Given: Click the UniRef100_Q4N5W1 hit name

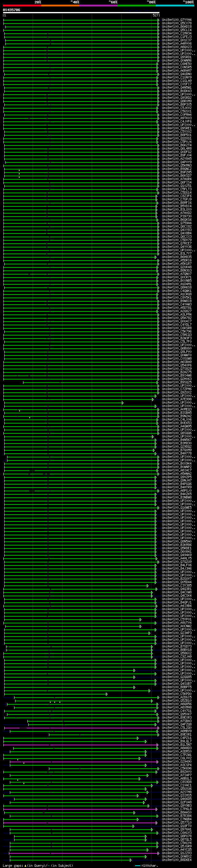Looking at the screenshot, I should [x=177, y=88].
